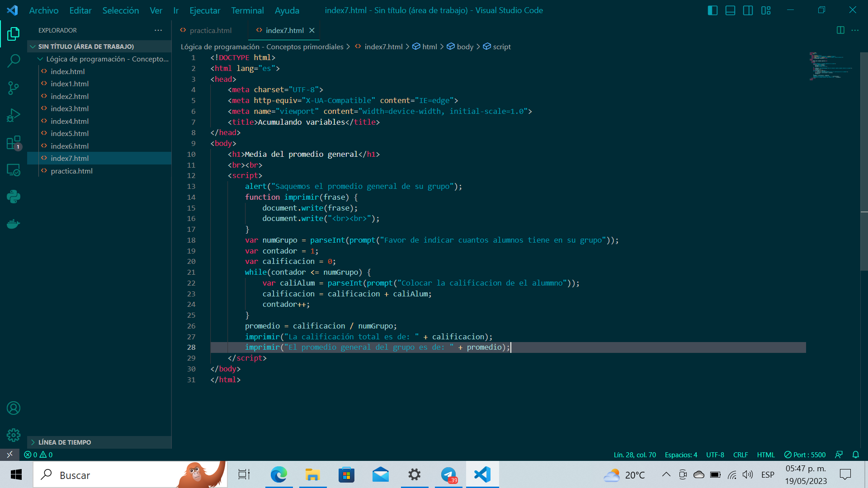Image resolution: width=868 pixels, height=488 pixels.
Task: Open Telegram from the taskbar
Action: (448, 474)
